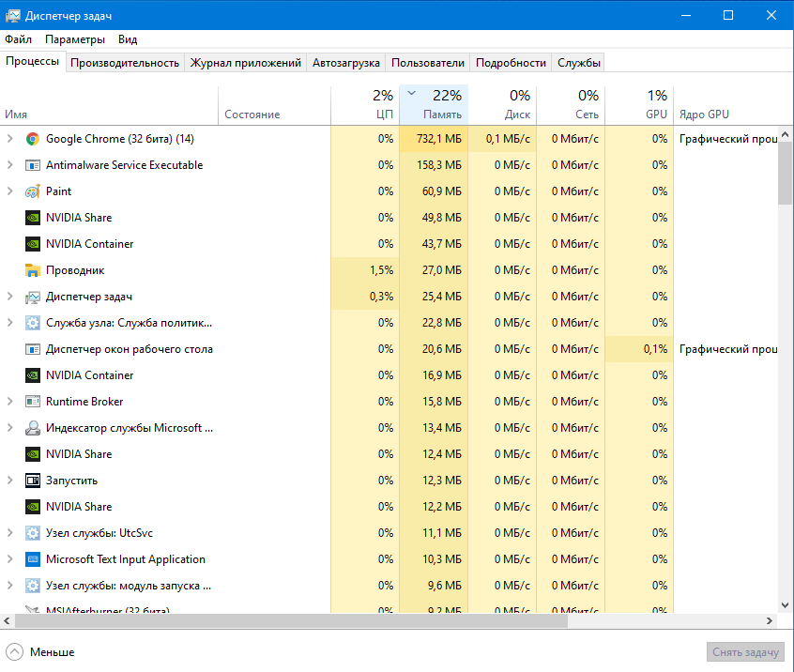Sort by the Диск column header
The width and height of the screenshot is (794, 672).
(502, 105)
